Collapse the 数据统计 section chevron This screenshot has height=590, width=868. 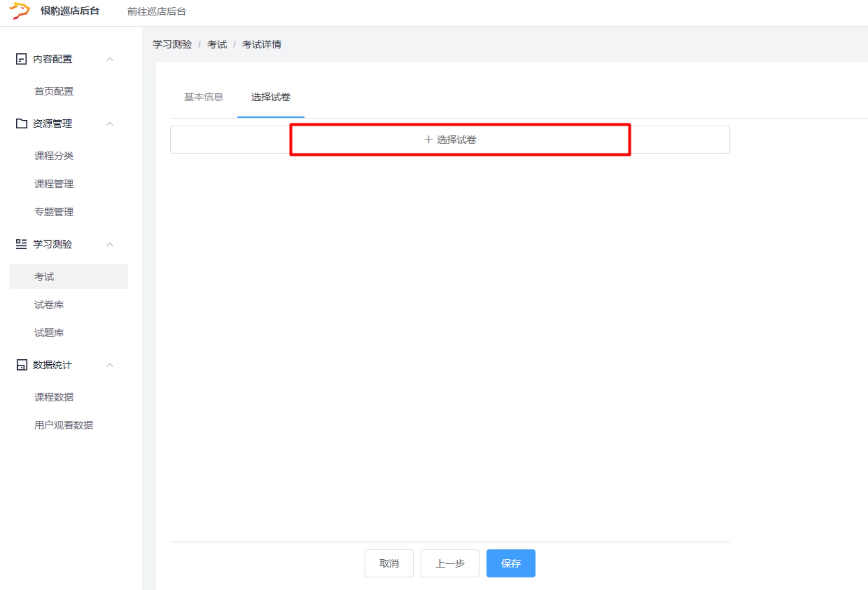pyautogui.click(x=110, y=365)
